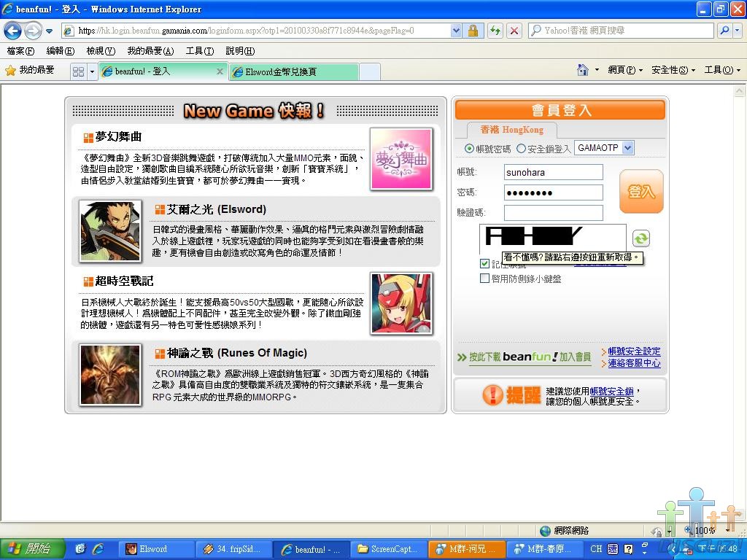
Task: Select the 安全鎖登入 radio button
Action: (x=522, y=149)
